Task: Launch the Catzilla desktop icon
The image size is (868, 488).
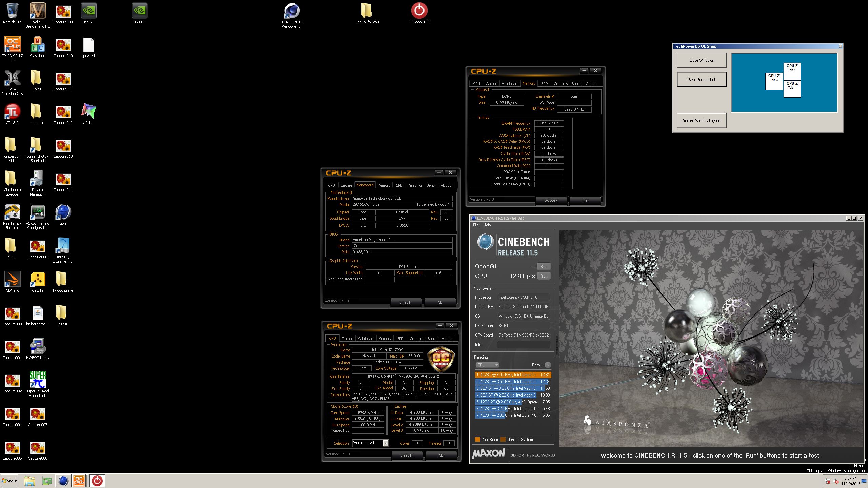Action: 38,282
